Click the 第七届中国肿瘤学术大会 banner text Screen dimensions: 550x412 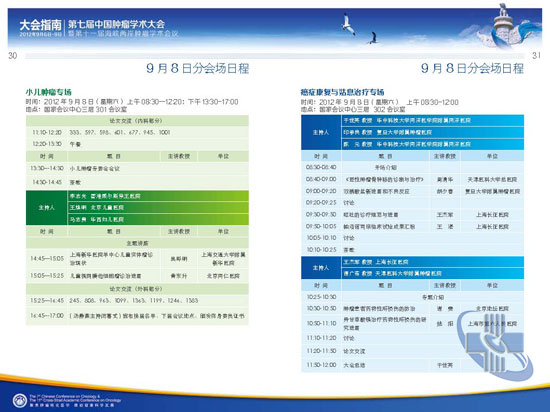[116, 24]
